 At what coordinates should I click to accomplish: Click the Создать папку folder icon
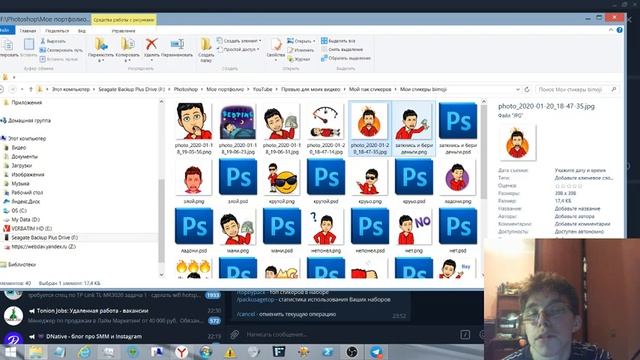click(206, 44)
